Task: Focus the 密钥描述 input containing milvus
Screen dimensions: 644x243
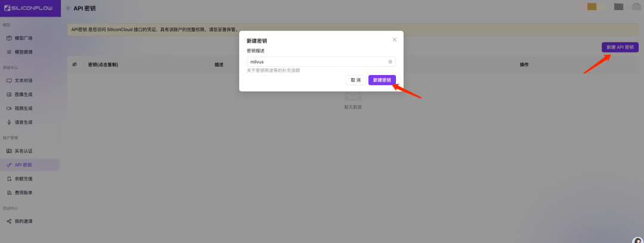Action: (321, 62)
